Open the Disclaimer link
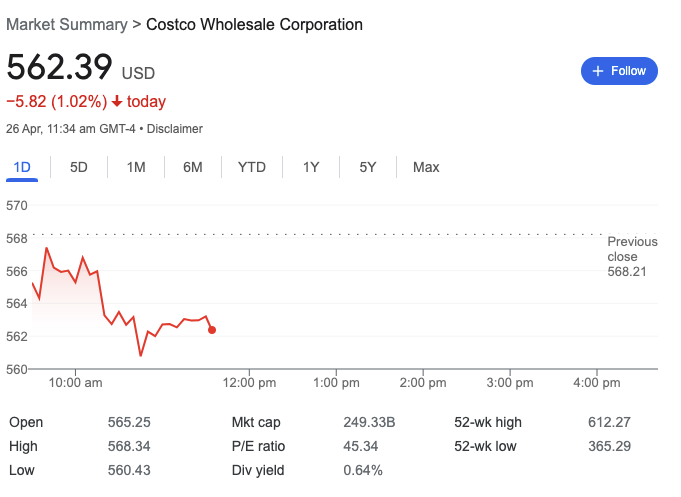 (x=176, y=129)
